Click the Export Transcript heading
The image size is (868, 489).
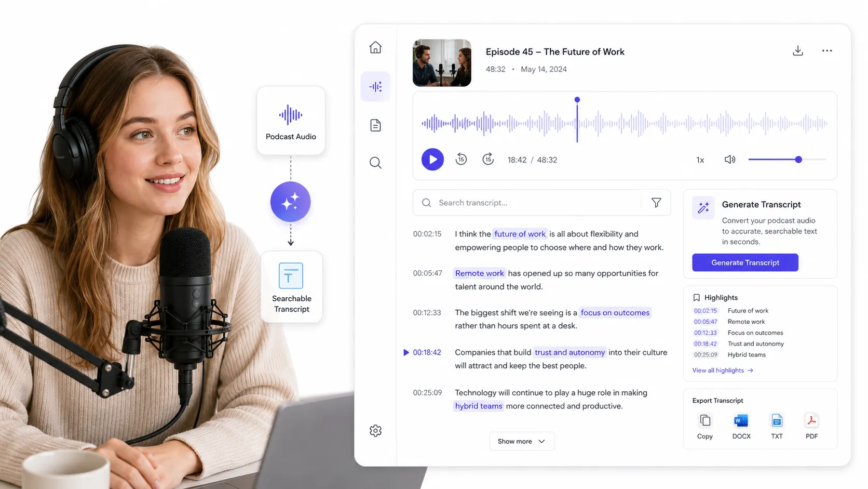[x=717, y=401]
